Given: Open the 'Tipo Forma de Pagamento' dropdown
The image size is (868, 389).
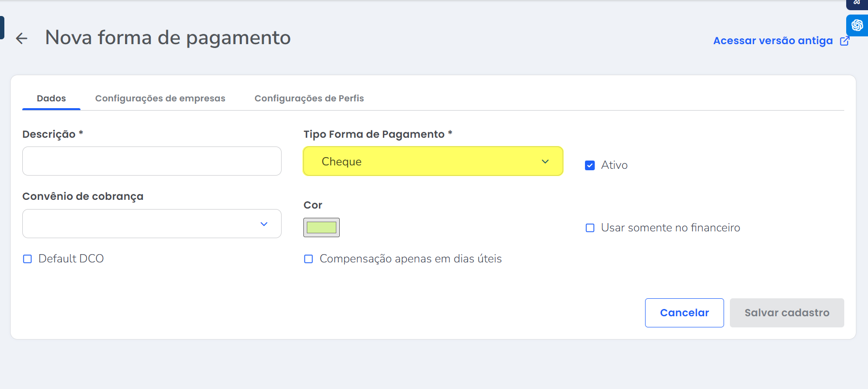Looking at the screenshot, I should coord(432,162).
